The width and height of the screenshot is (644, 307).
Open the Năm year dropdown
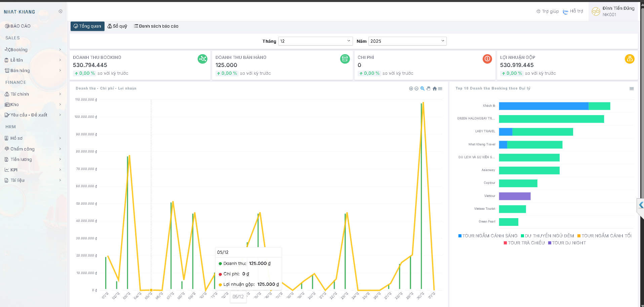click(407, 41)
